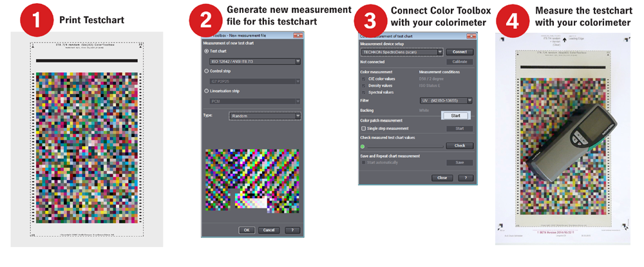Open the ISO 12642 / ANSI IT8.7/3 dropdown

click(254, 62)
